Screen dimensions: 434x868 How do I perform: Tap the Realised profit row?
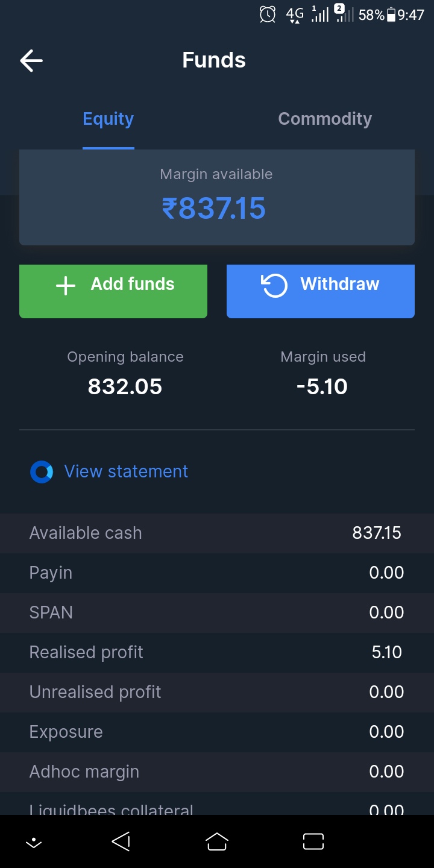pos(216,652)
